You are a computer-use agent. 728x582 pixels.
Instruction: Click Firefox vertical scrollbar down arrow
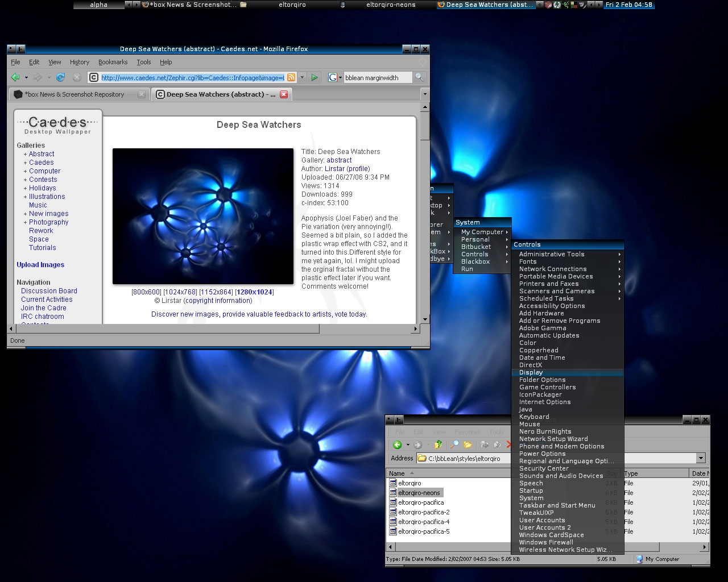pyautogui.click(x=425, y=320)
